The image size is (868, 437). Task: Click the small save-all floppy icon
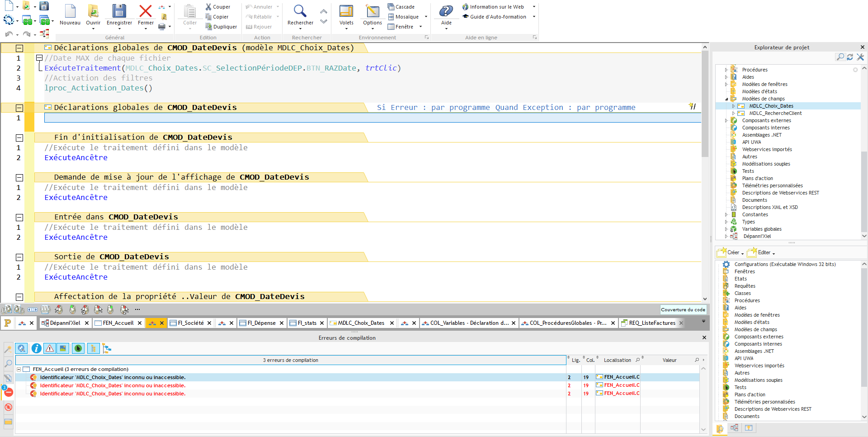(44, 6)
